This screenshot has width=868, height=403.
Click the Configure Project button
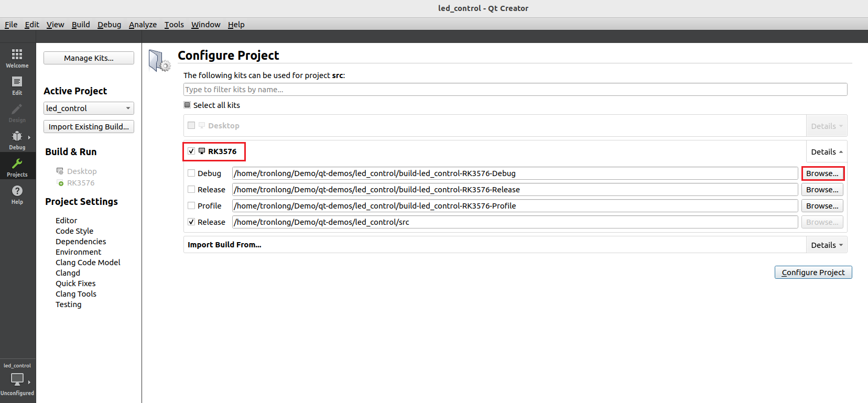pyautogui.click(x=813, y=273)
